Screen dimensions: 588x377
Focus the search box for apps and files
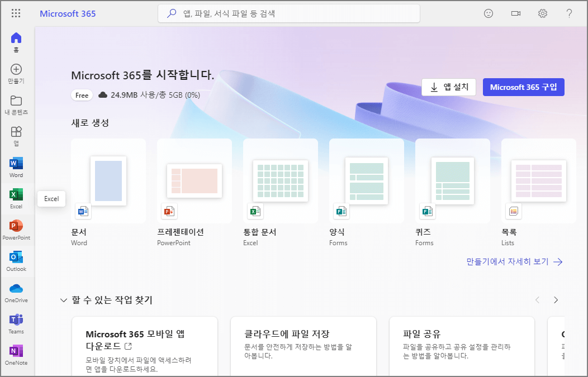289,13
